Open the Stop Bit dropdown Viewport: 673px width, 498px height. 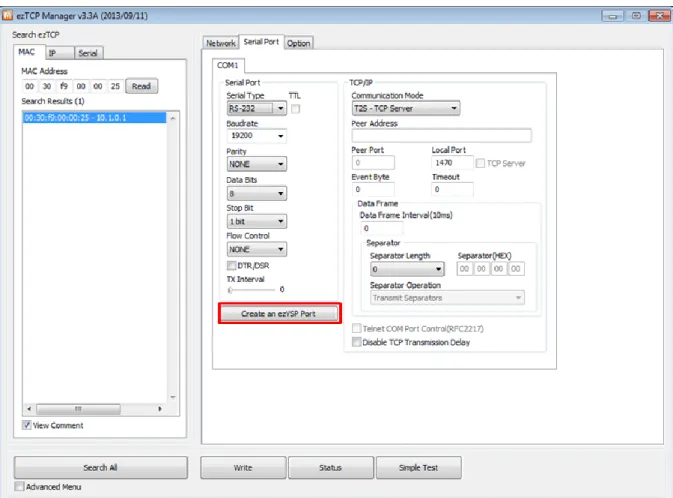tap(257, 222)
